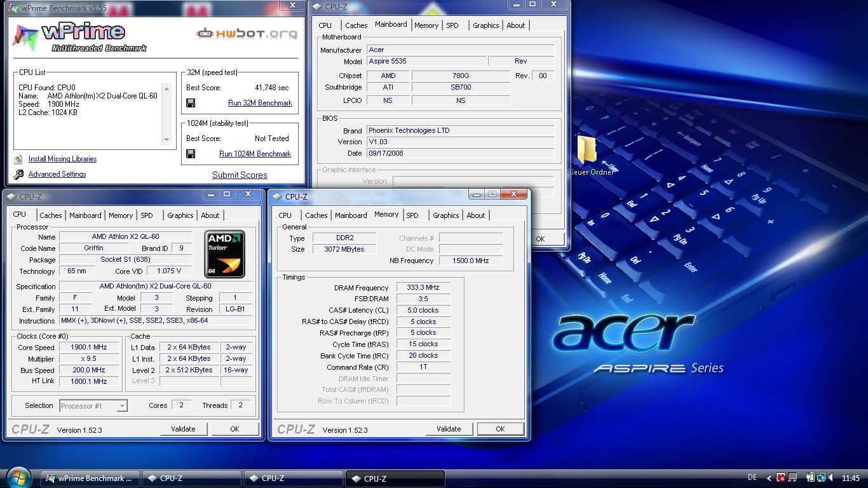Open the Memory tab in the Mainboard CPU-Z window
The height and width of the screenshot is (488, 868).
[426, 25]
